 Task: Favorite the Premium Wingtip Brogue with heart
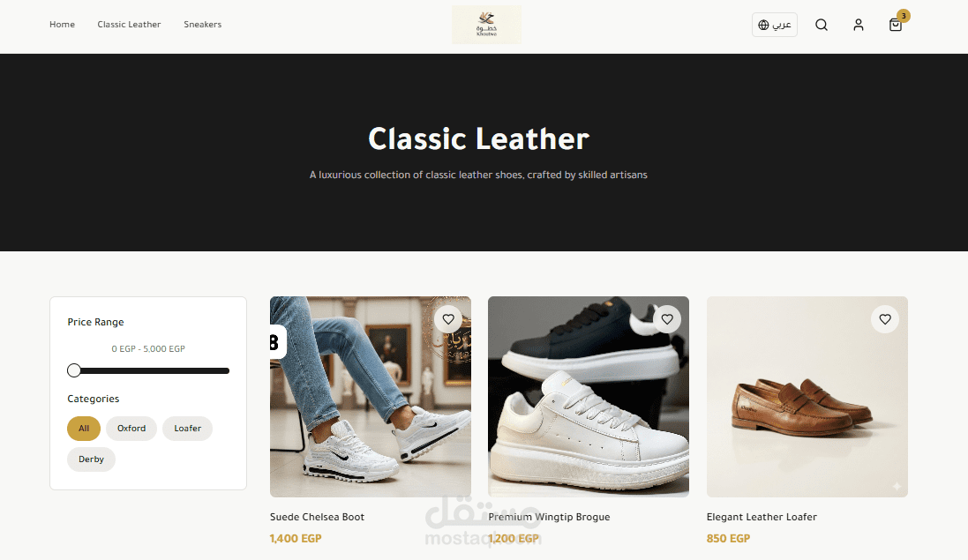click(x=667, y=319)
